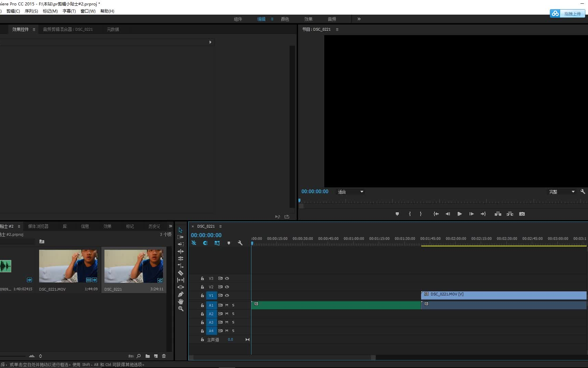Image resolution: width=588 pixels, height=368 pixels.
Task: Open the 字幕(T) menu
Action: [69, 11]
